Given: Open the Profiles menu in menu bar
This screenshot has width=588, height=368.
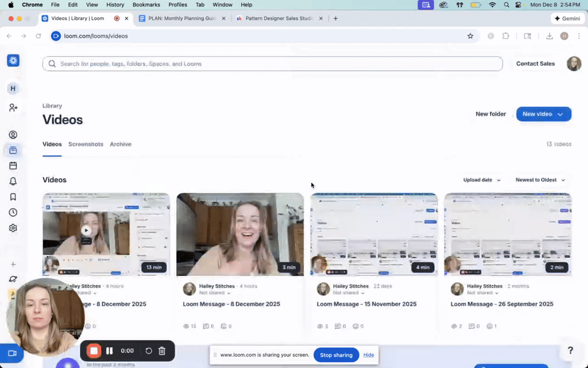Looking at the screenshot, I should click(x=178, y=5).
